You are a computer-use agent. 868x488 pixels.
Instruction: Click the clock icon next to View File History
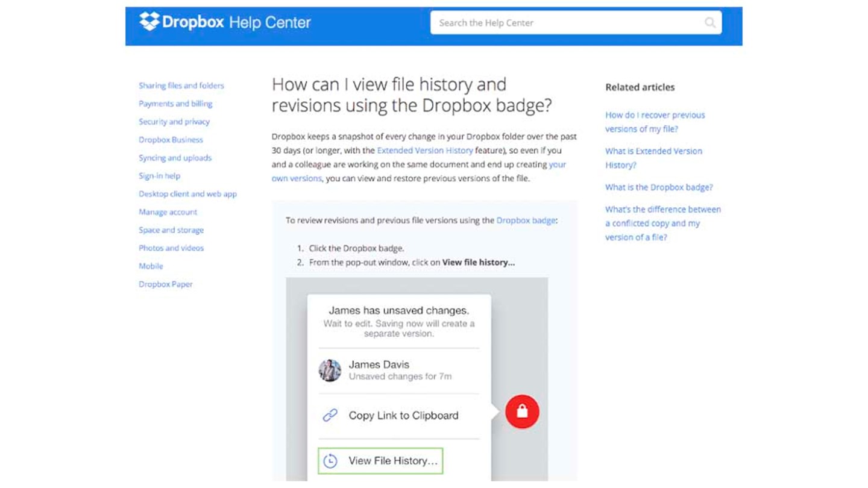point(329,460)
